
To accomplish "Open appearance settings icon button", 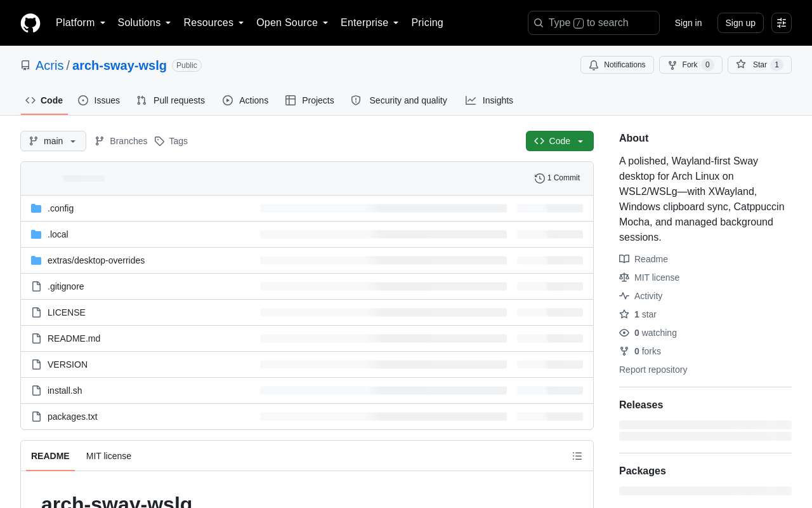I will (782, 23).
